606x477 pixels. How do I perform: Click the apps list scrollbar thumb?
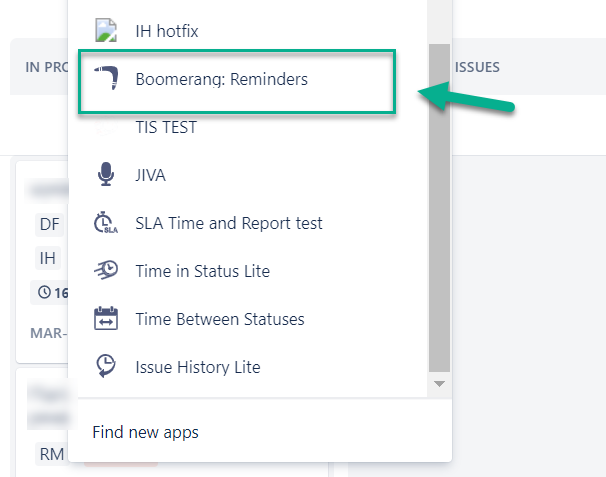(x=438, y=200)
